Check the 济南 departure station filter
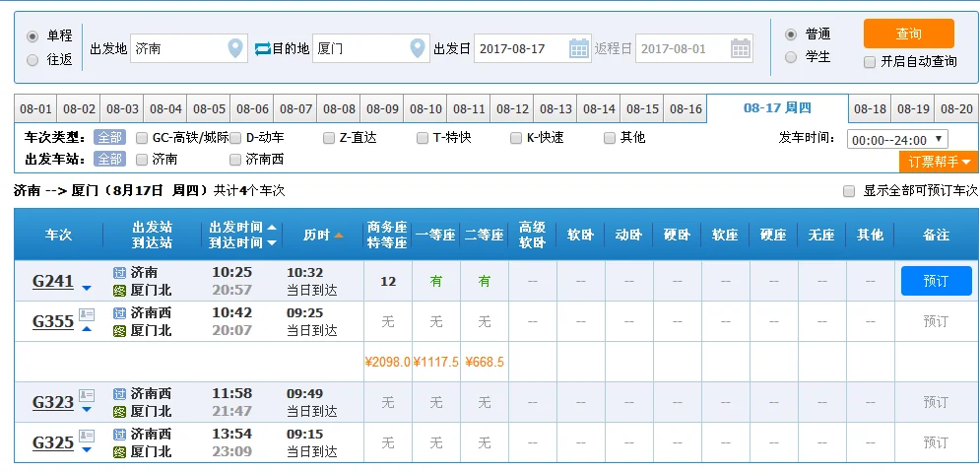Image resolution: width=980 pixels, height=473 pixels. click(x=142, y=161)
